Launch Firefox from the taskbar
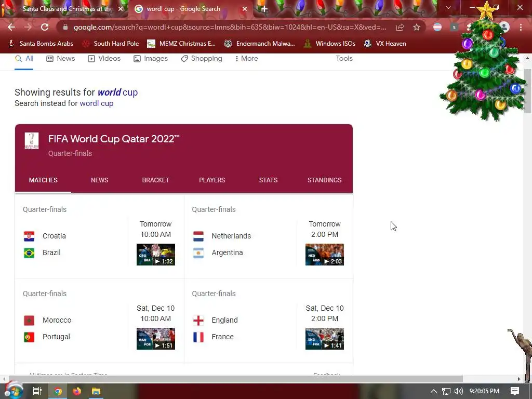The image size is (532, 399). (77, 391)
